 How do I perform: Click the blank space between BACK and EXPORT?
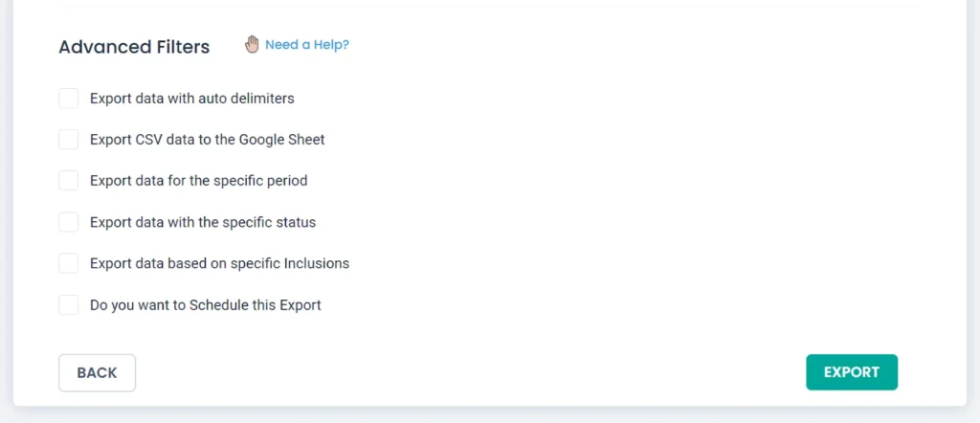(x=469, y=372)
